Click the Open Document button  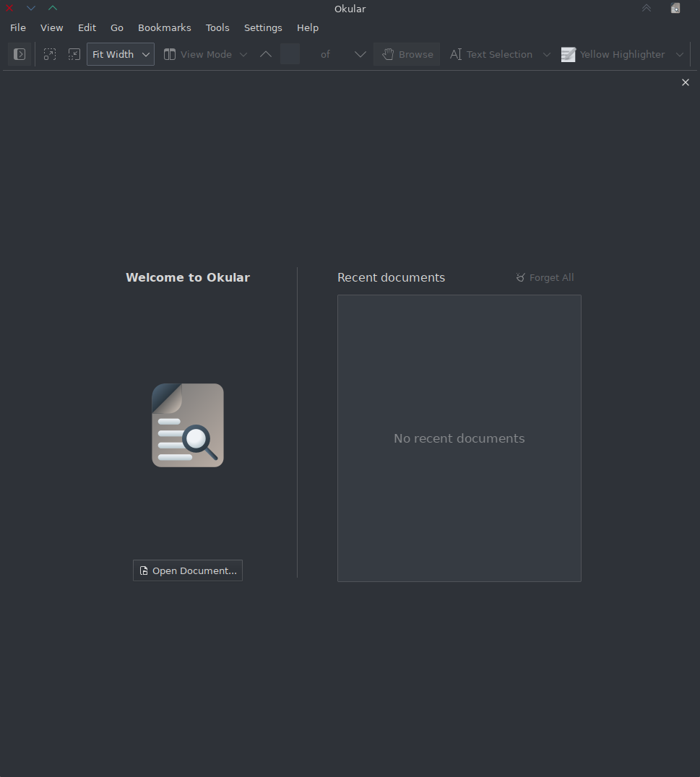click(188, 570)
